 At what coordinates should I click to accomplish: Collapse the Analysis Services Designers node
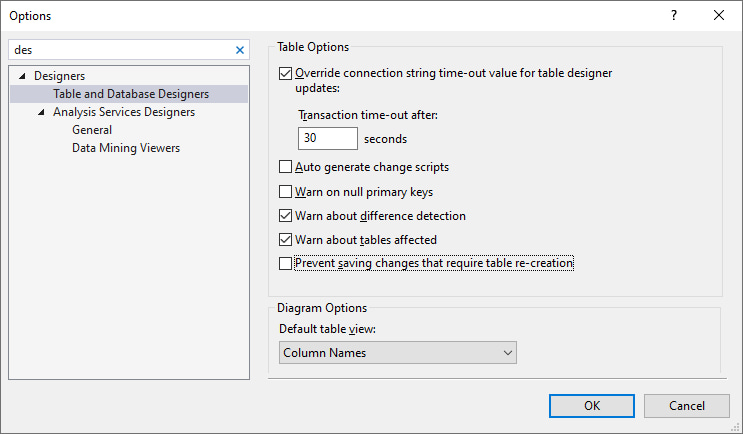tap(42, 112)
